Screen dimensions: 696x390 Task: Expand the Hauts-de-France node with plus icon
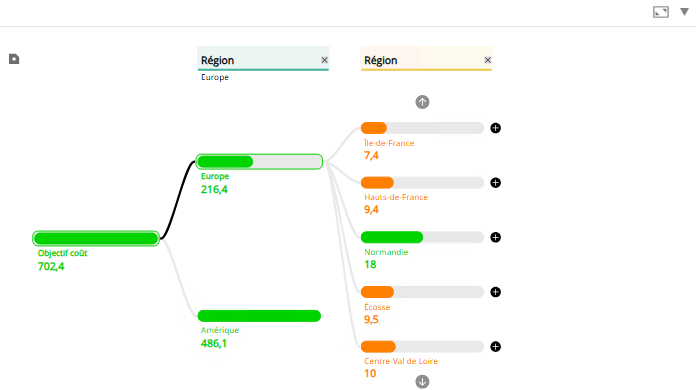495,183
